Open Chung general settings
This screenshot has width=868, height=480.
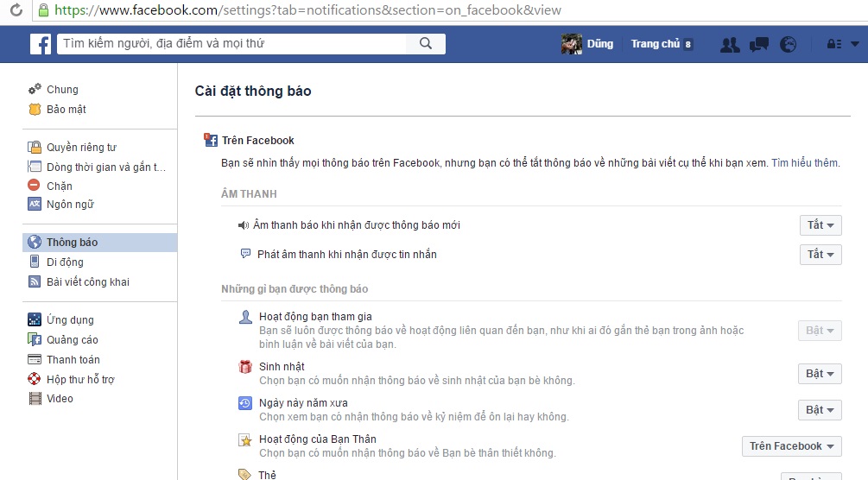tap(62, 89)
